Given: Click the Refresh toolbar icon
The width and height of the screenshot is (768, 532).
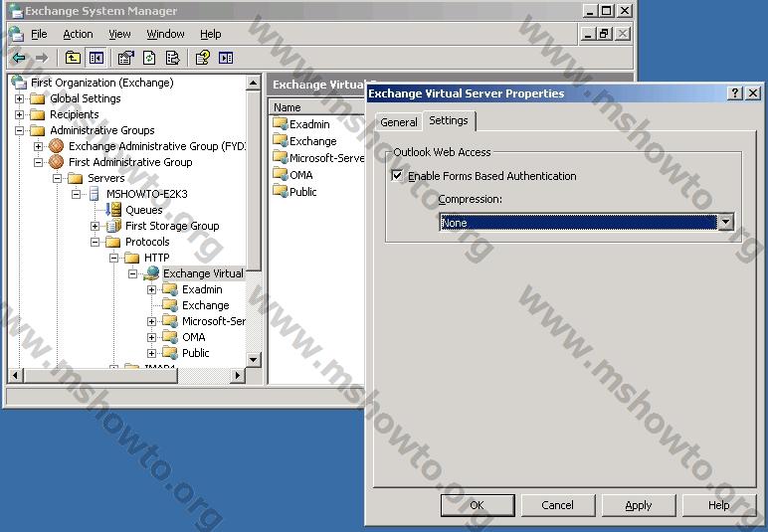Looking at the screenshot, I should pyautogui.click(x=149, y=58).
